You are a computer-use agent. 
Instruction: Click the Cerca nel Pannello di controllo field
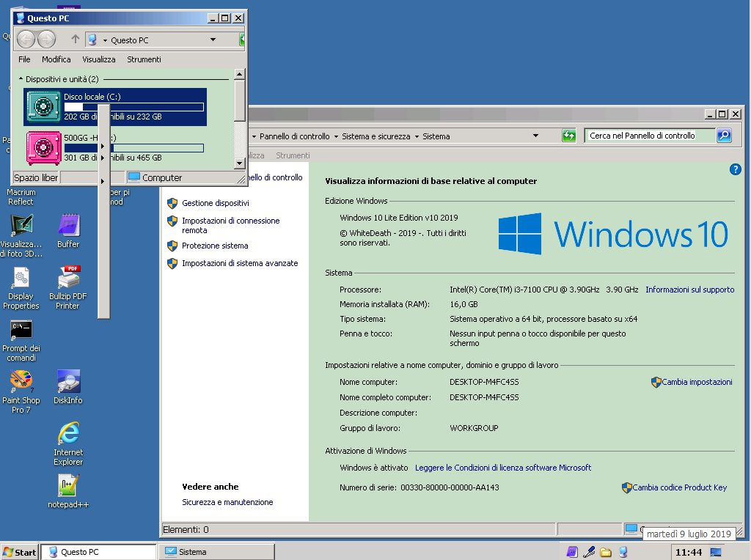pyautogui.click(x=650, y=136)
